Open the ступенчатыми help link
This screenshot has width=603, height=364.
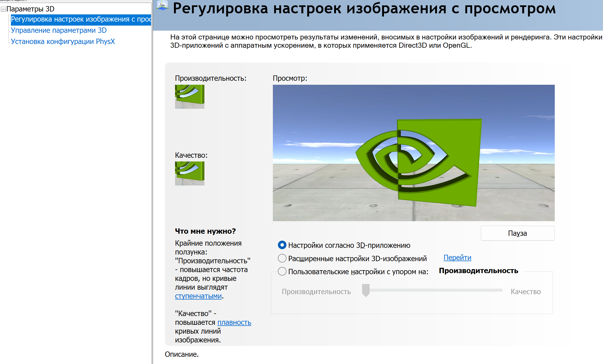point(198,296)
